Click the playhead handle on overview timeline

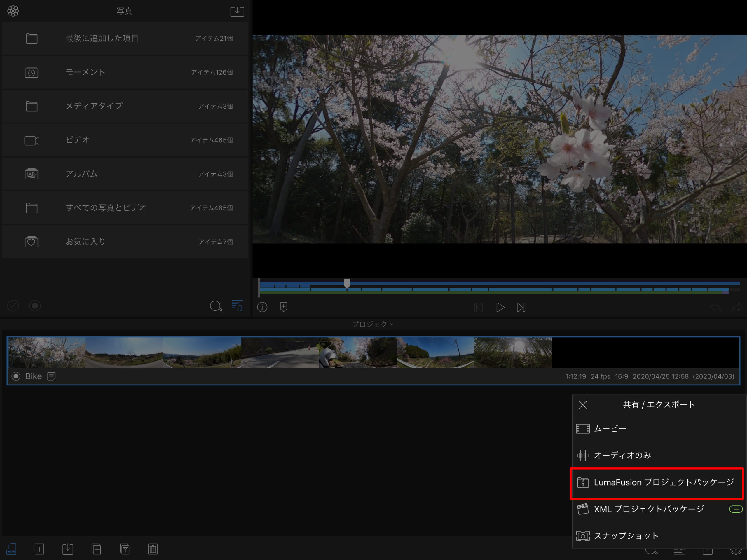pyautogui.click(x=347, y=283)
